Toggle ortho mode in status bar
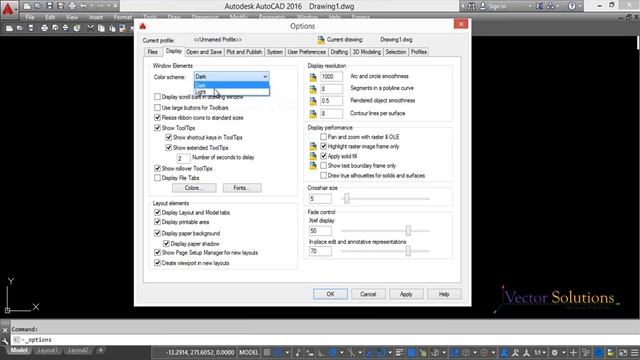The height and width of the screenshot is (360, 640). coord(321,352)
